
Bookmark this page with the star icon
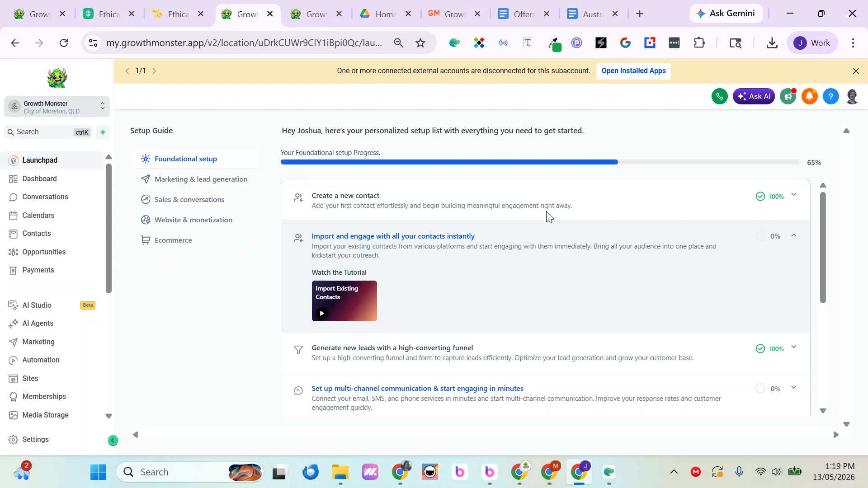420,43
